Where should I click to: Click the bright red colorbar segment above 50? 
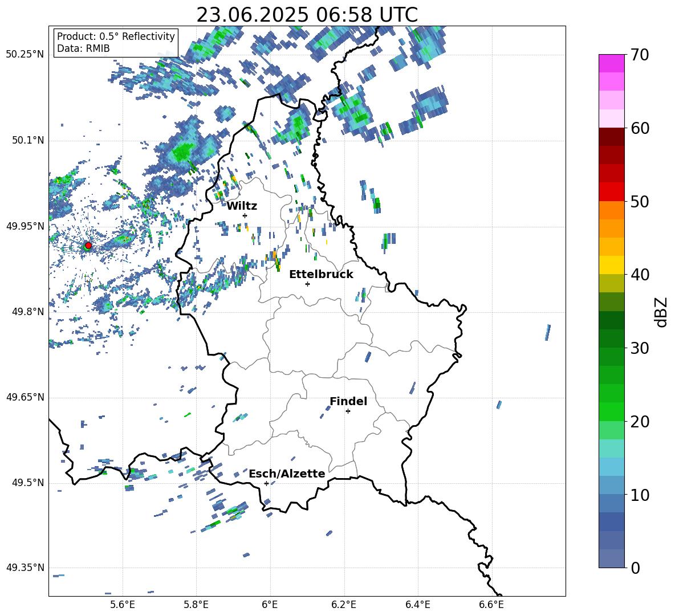click(x=611, y=192)
